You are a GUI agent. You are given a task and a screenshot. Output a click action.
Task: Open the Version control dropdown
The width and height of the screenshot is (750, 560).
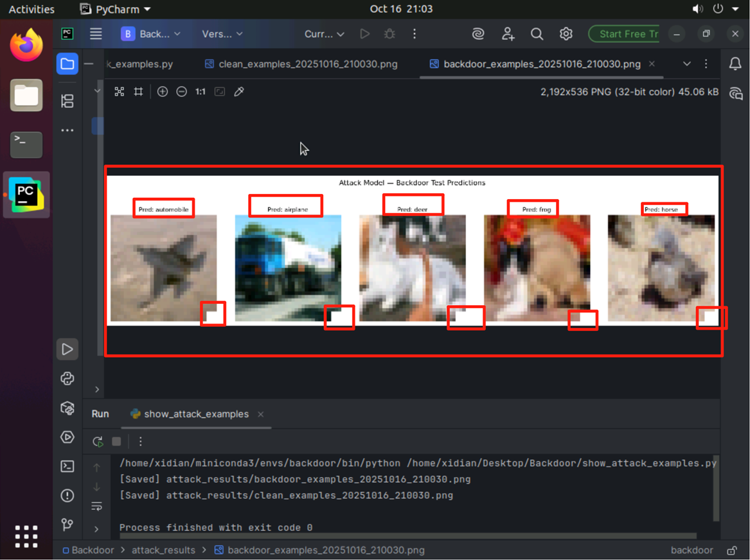click(222, 34)
